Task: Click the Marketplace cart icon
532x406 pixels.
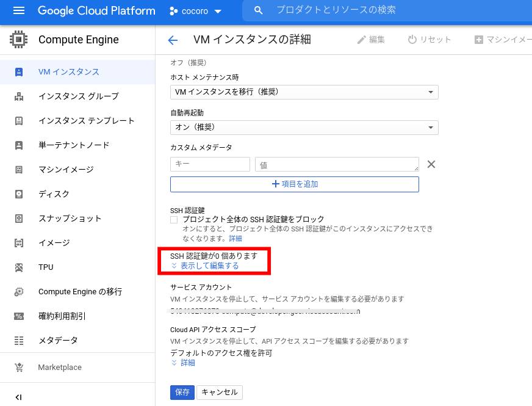Action: click(x=19, y=368)
